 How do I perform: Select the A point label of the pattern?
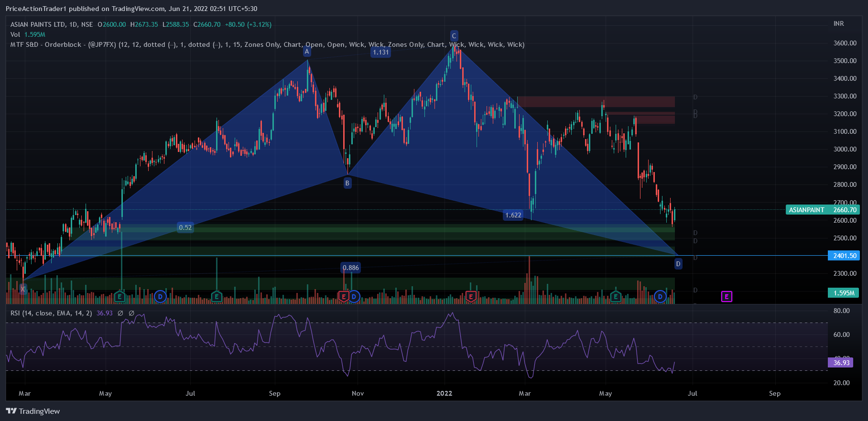[x=307, y=52]
